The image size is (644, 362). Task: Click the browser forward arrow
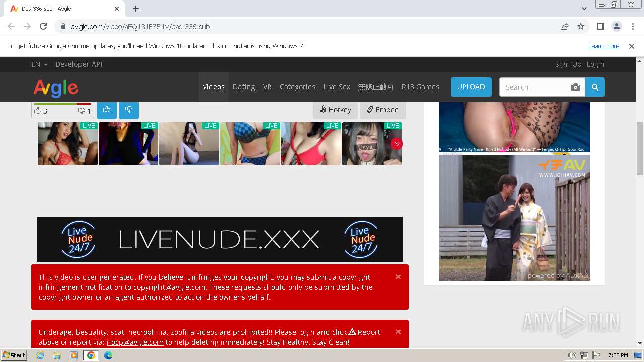[27, 26]
